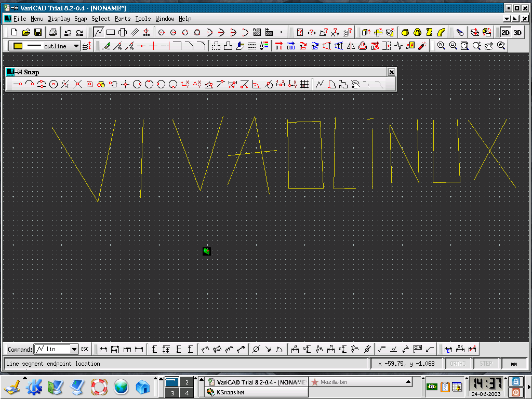Toggle STEP mode in status bar
The width and height of the screenshot is (532, 399).
click(486, 364)
